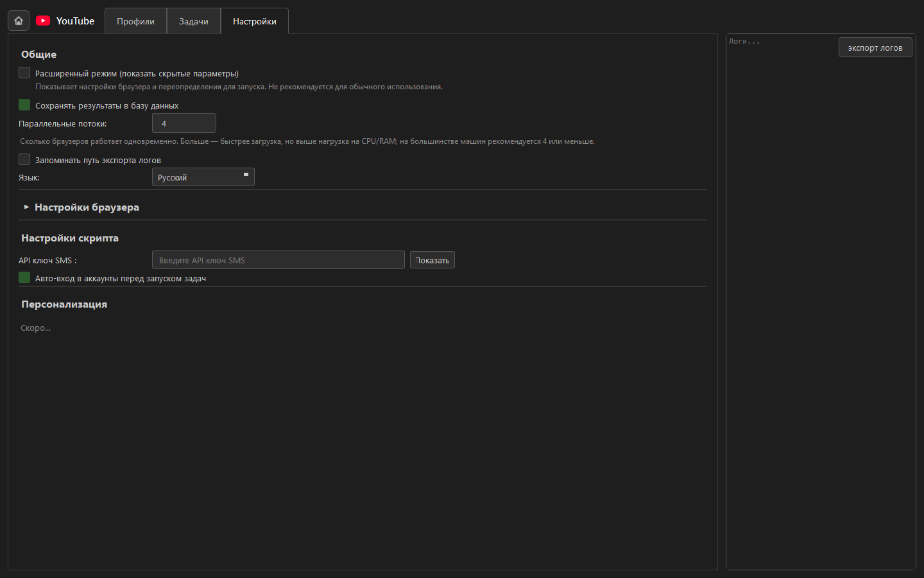
Task: Click the YouTube title text
Action: pos(75,21)
